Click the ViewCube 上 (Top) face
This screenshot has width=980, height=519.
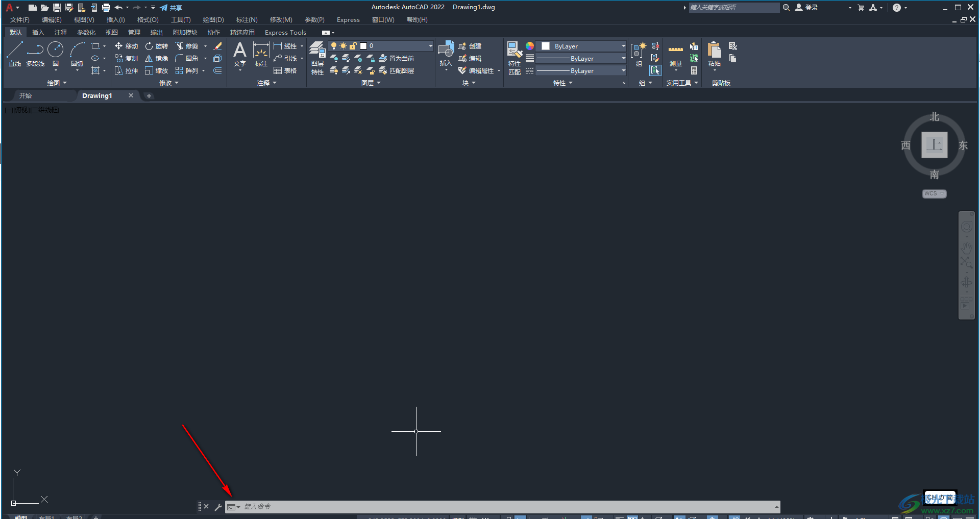(x=934, y=145)
